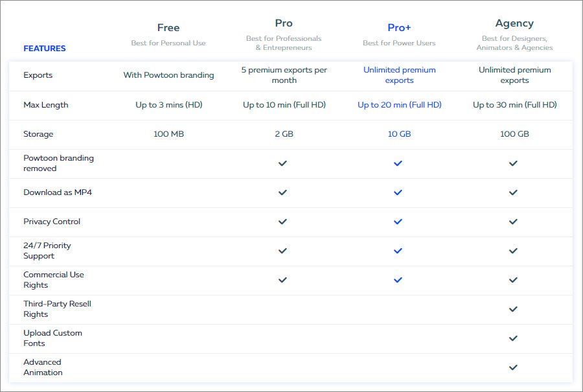
Task: Click 'Download as MP4' row label
Action: [x=58, y=192]
